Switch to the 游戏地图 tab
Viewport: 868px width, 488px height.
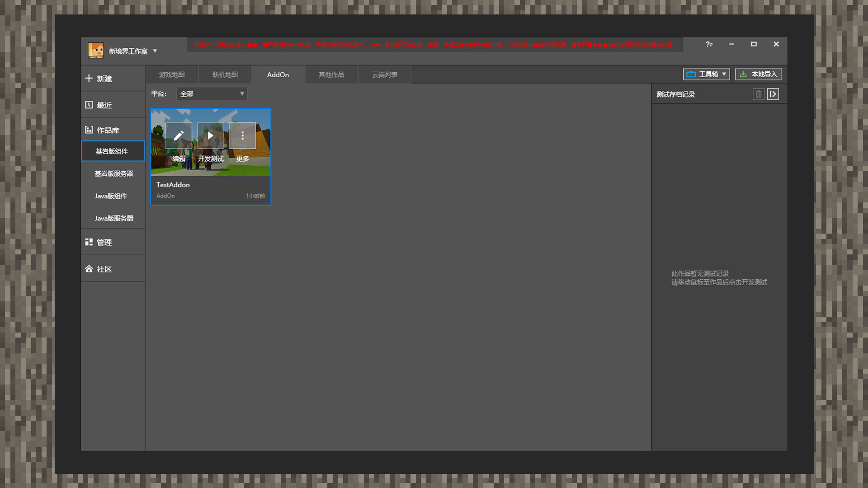point(172,75)
